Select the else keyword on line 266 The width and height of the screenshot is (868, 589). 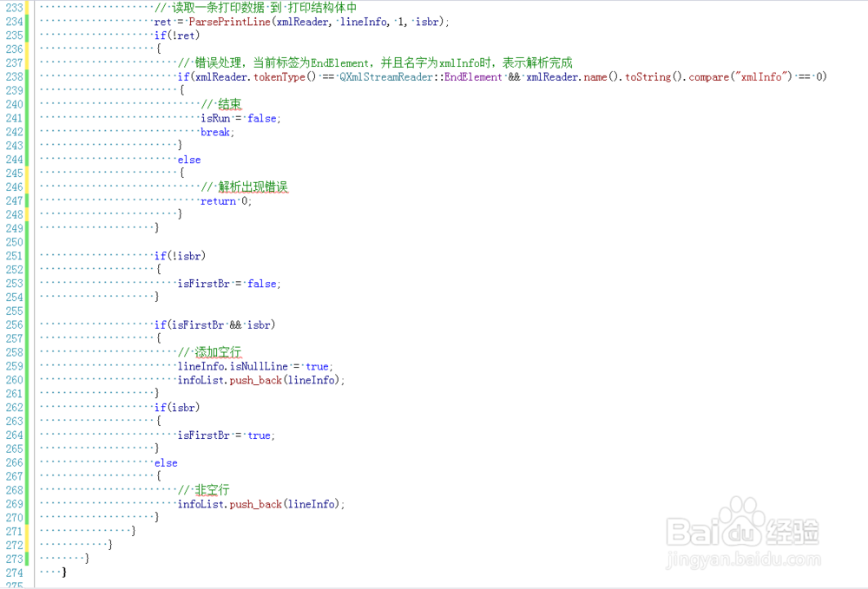click(x=166, y=462)
